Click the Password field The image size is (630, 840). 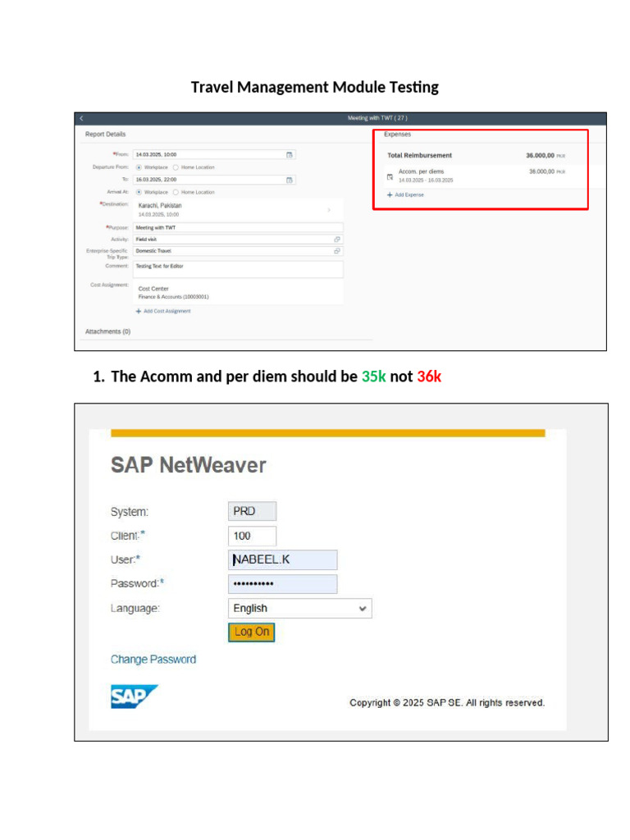(283, 584)
